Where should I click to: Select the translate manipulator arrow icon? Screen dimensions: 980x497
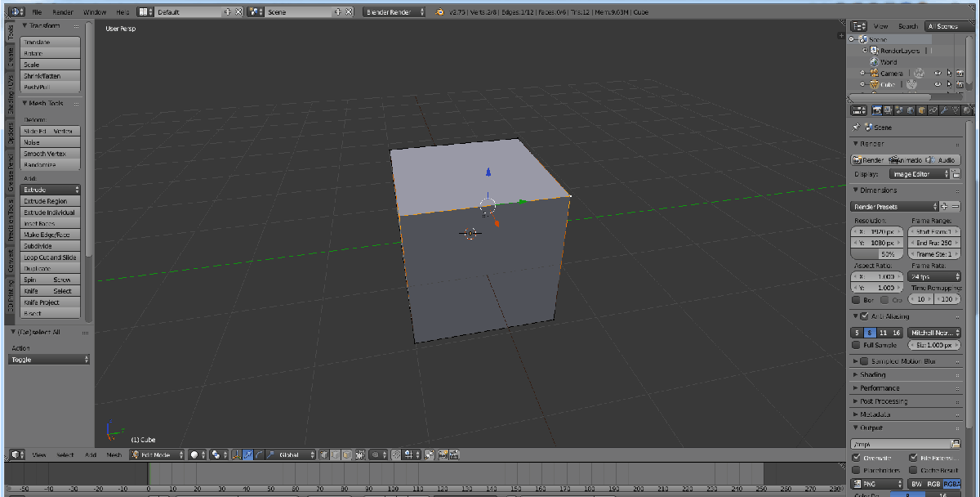click(247, 454)
